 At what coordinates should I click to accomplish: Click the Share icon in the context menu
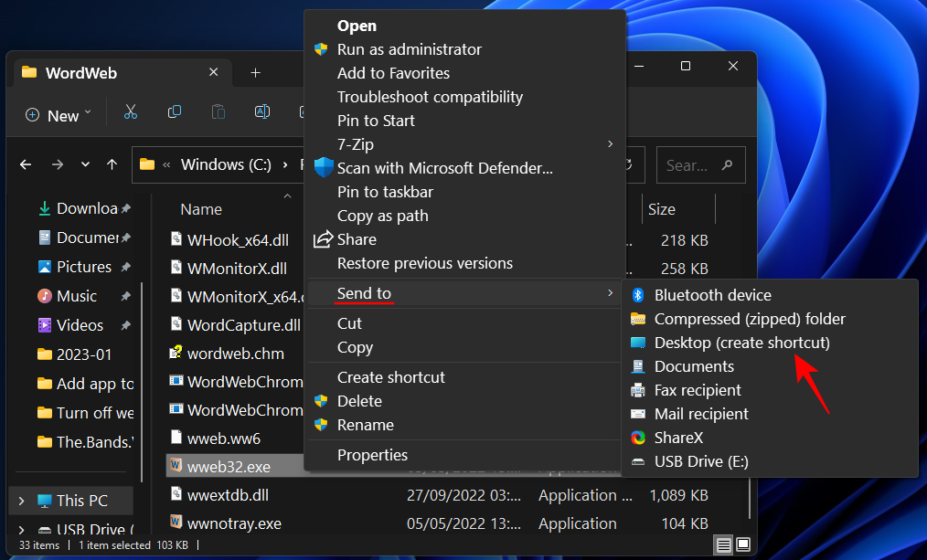323,239
